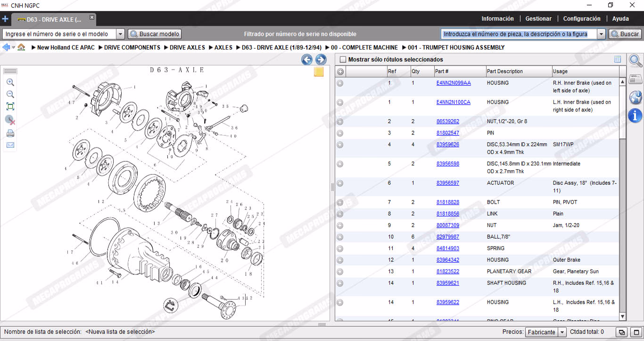Fit the diagram to the window

10,107
